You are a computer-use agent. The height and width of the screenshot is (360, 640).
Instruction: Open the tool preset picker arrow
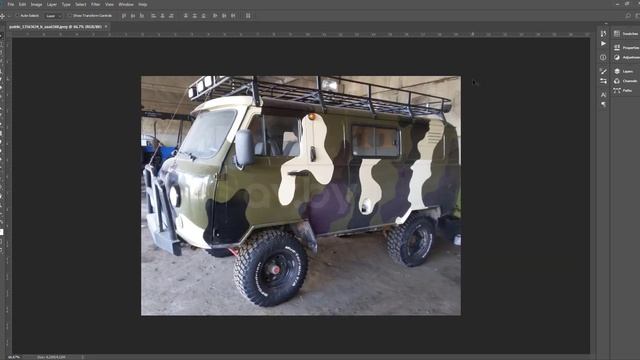pos(9,16)
